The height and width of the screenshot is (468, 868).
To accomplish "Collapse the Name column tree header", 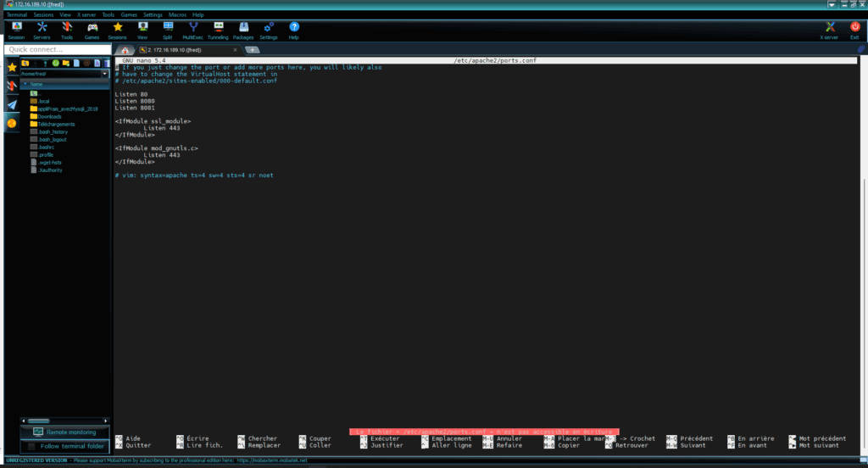I will pos(25,84).
